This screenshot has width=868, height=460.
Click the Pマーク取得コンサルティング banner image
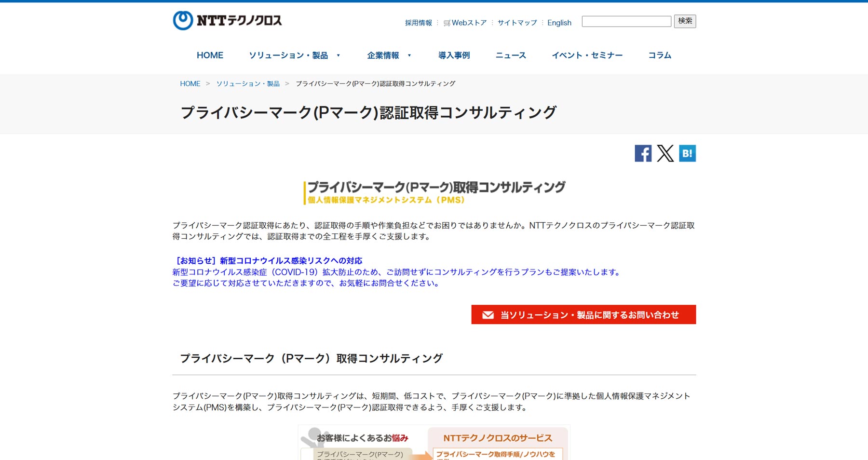coord(434,192)
